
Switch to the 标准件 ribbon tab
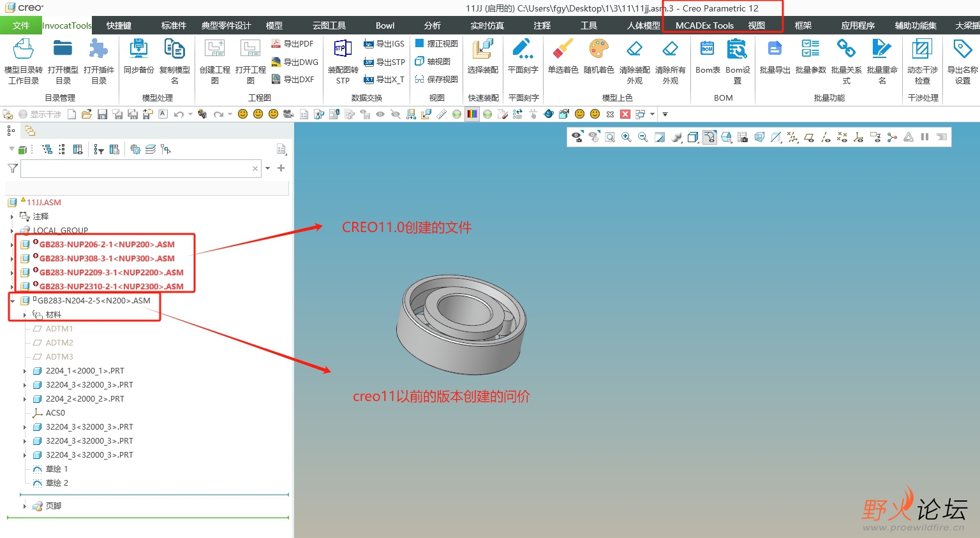tap(174, 25)
